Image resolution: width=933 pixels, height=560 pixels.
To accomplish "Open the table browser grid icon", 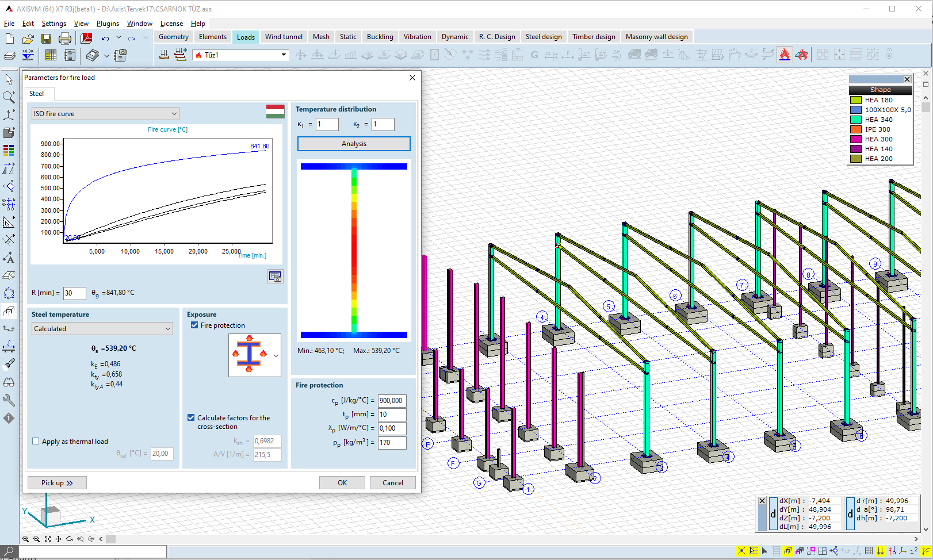I will tap(51, 55).
